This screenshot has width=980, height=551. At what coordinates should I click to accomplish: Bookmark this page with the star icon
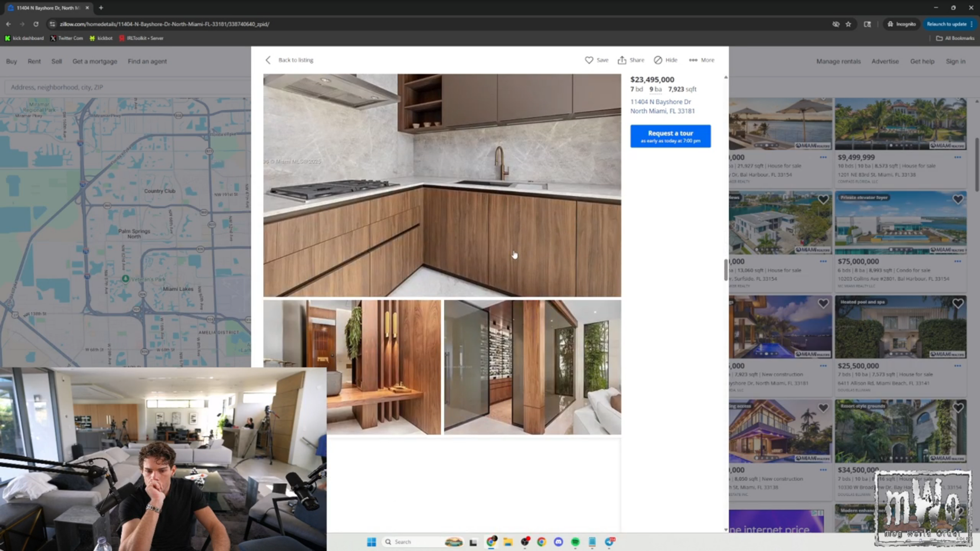[848, 24]
